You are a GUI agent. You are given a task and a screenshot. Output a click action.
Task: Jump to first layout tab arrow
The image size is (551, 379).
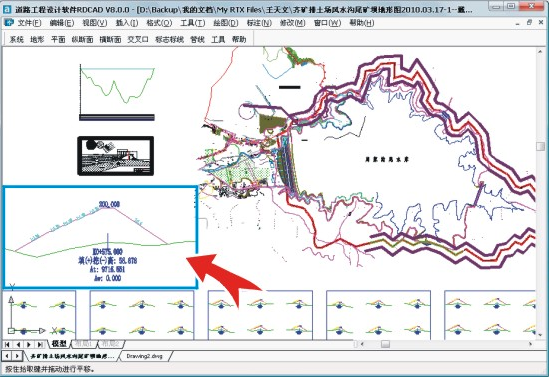pos(7,344)
